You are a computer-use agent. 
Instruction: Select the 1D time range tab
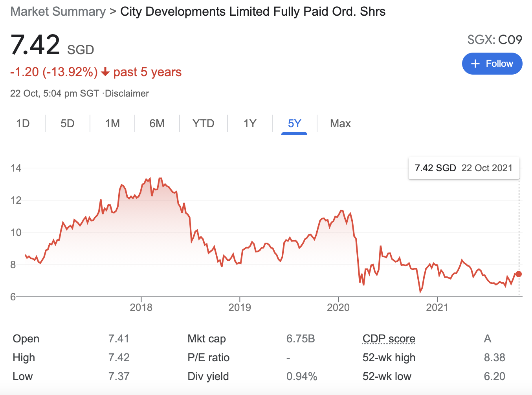pyautogui.click(x=23, y=124)
